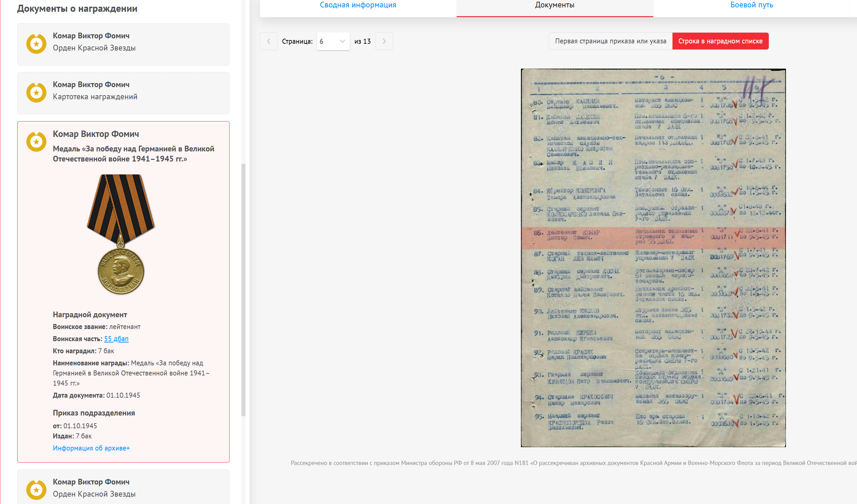Show Первая страница приказа или указа
Image resolution: width=857 pixels, height=504 pixels.
coord(611,41)
